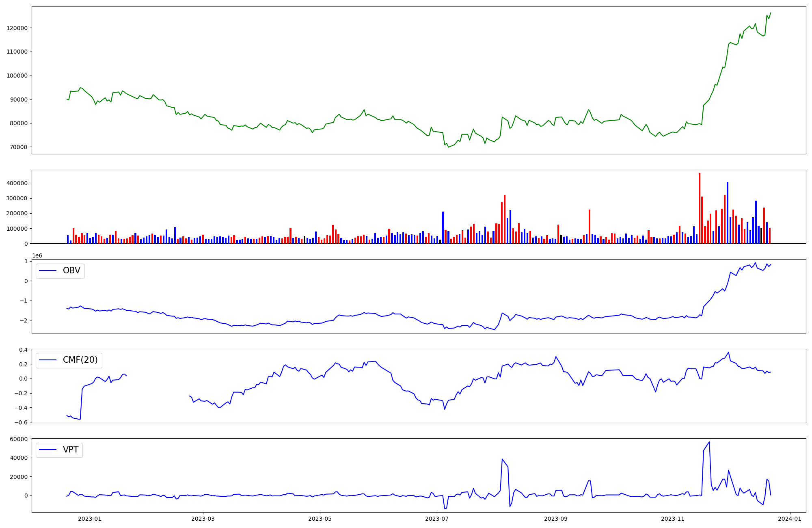This screenshot has height=528, width=812.
Task: Click the 2023-03 x-axis date label
Action: tap(203, 519)
